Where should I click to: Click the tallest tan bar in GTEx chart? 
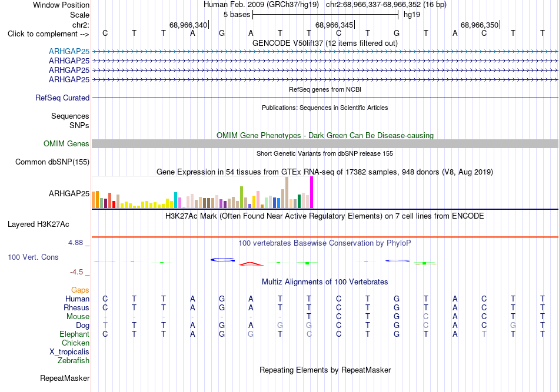tap(287, 193)
